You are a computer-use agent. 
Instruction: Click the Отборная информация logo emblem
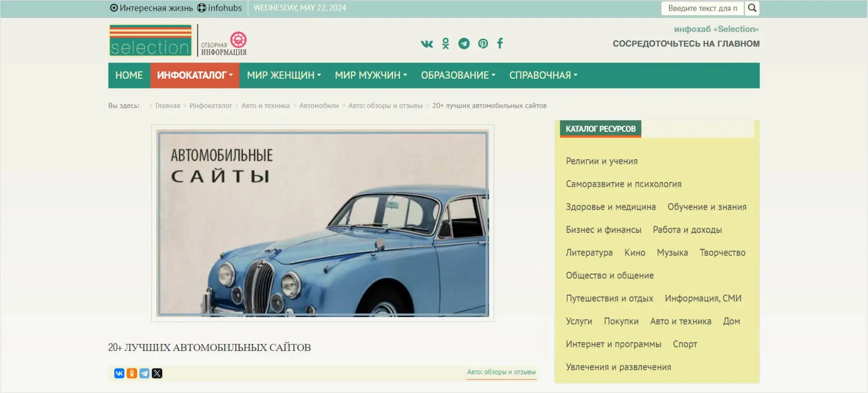pyautogui.click(x=224, y=43)
